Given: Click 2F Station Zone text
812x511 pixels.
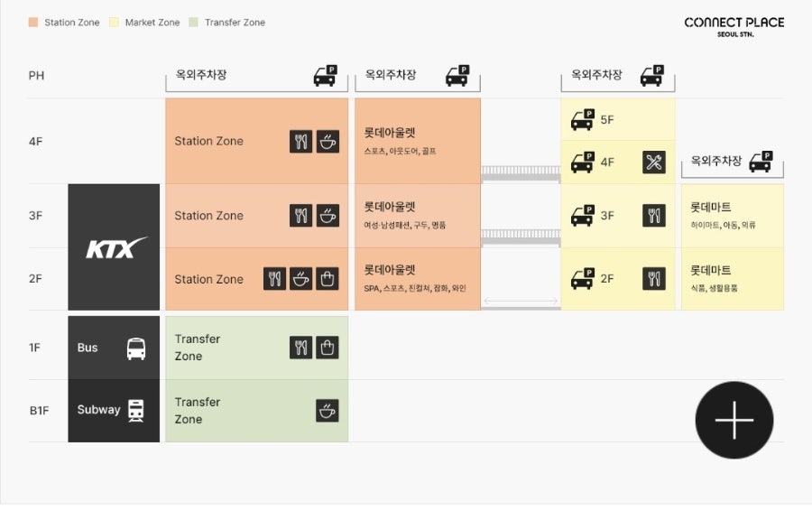Looking at the screenshot, I should tap(208, 279).
